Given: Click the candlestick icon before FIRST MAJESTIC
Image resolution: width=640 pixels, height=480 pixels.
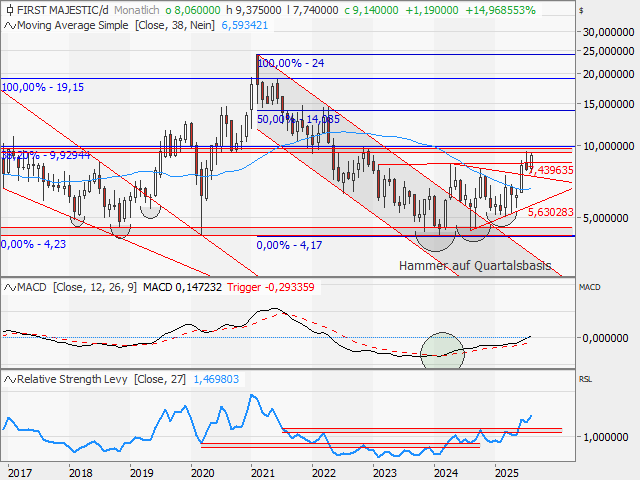Looking at the screenshot, I should pyautogui.click(x=10, y=10).
